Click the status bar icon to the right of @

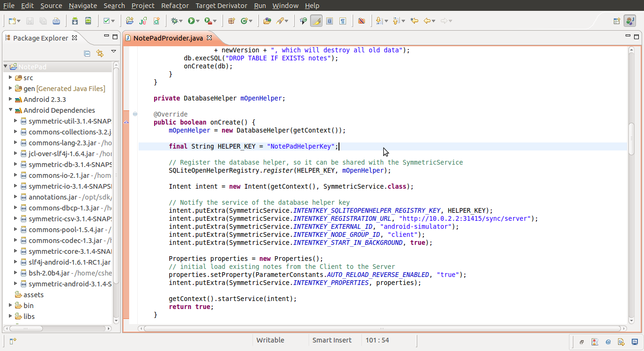621,342
